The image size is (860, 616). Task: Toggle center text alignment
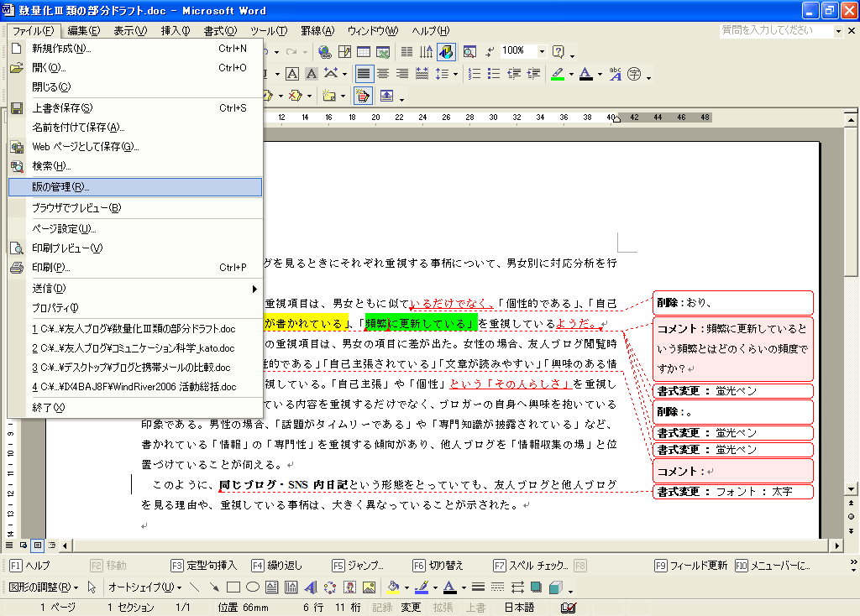click(383, 74)
